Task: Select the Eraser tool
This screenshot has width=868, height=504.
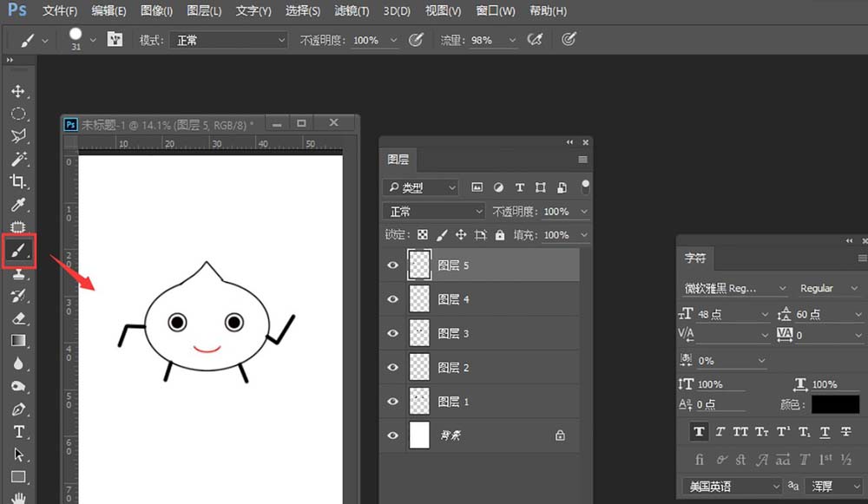Action: (18, 318)
